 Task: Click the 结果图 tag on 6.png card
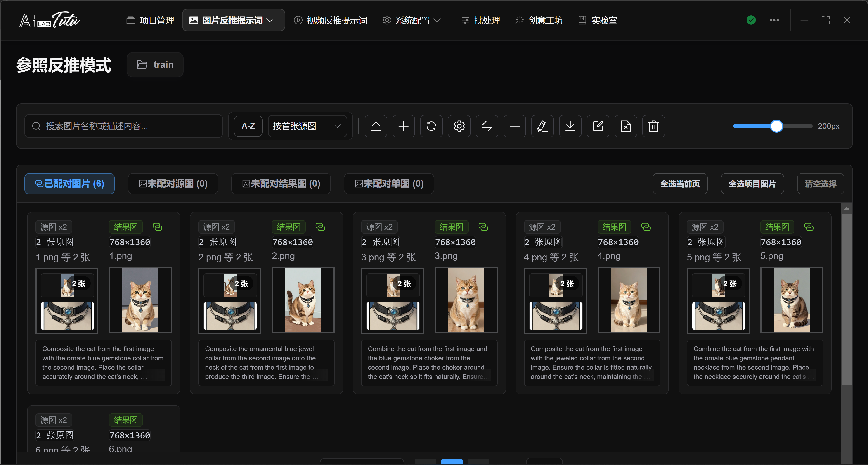[x=126, y=420]
